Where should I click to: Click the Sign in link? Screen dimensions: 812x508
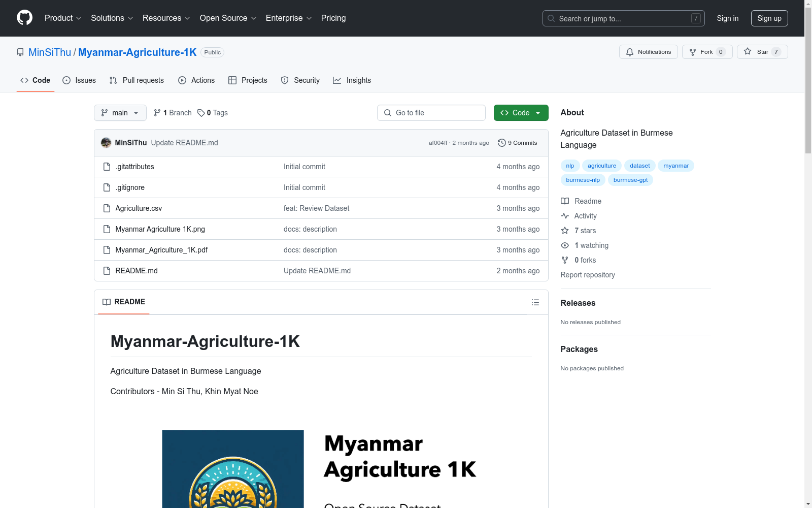(x=728, y=18)
